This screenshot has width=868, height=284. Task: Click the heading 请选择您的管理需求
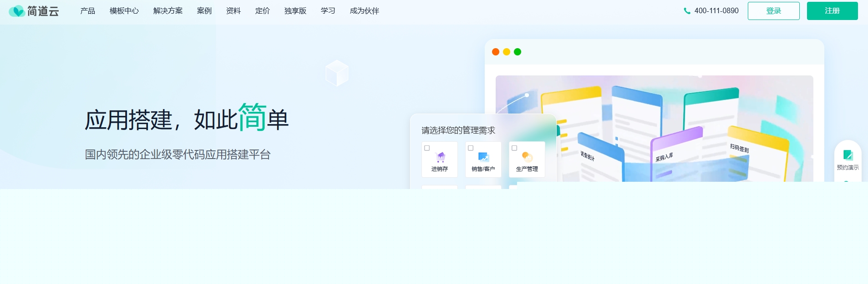pyautogui.click(x=458, y=130)
